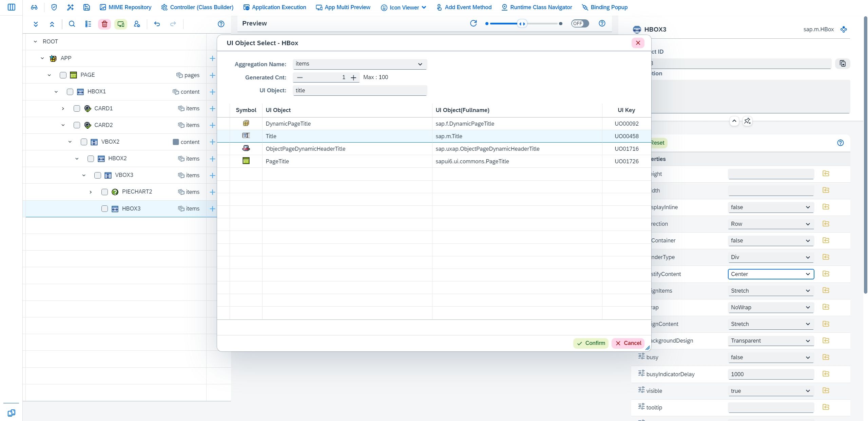Tick the VBOX2 checkbox

click(84, 142)
